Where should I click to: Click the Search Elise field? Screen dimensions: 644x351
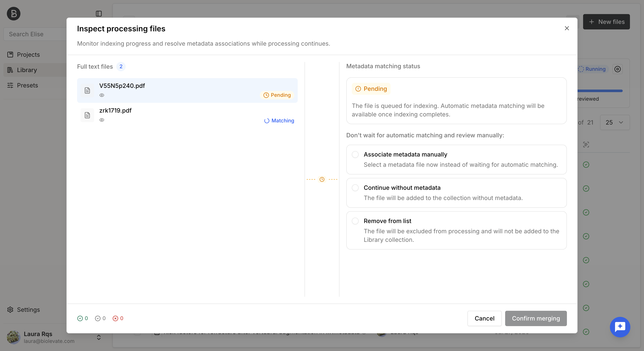point(35,34)
